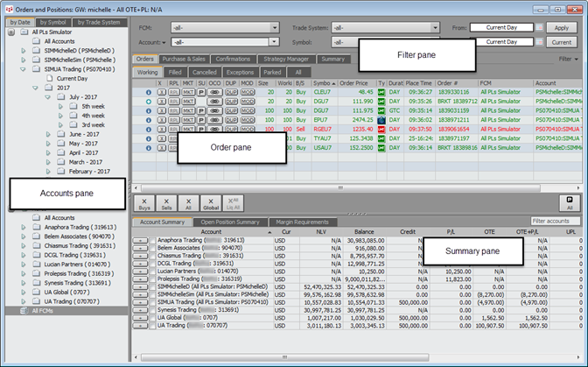Click the Liq All icon button

[x=231, y=203]
